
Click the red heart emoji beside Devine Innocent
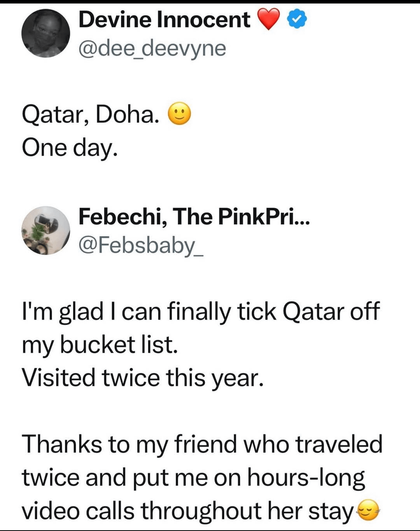[x=269, y=19]
